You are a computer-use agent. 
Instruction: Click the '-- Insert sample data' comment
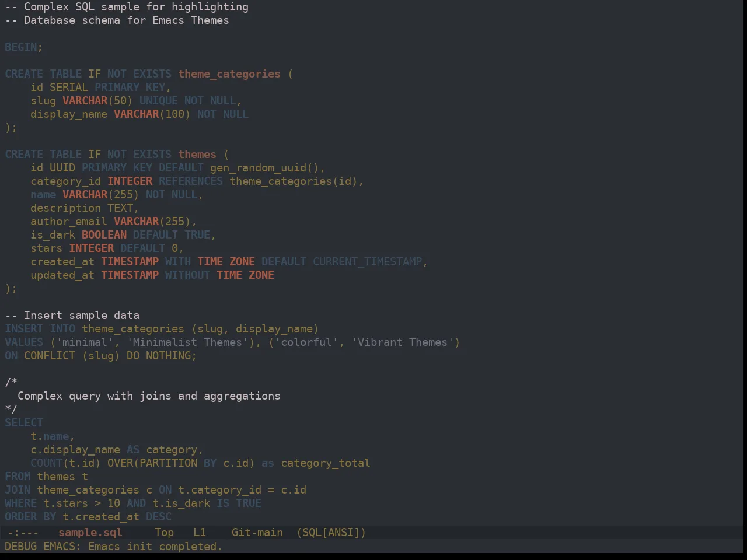(72, 315)
